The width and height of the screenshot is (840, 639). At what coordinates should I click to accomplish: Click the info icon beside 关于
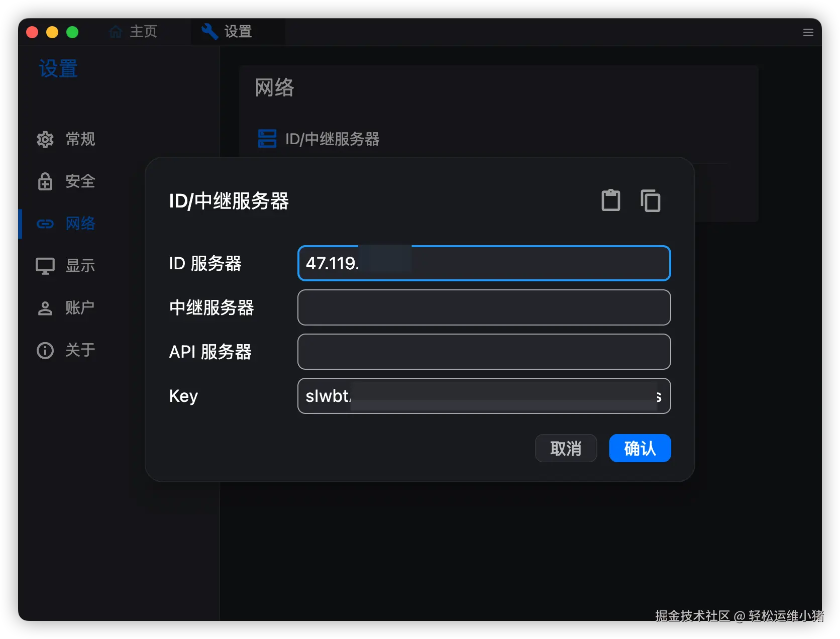45,350
